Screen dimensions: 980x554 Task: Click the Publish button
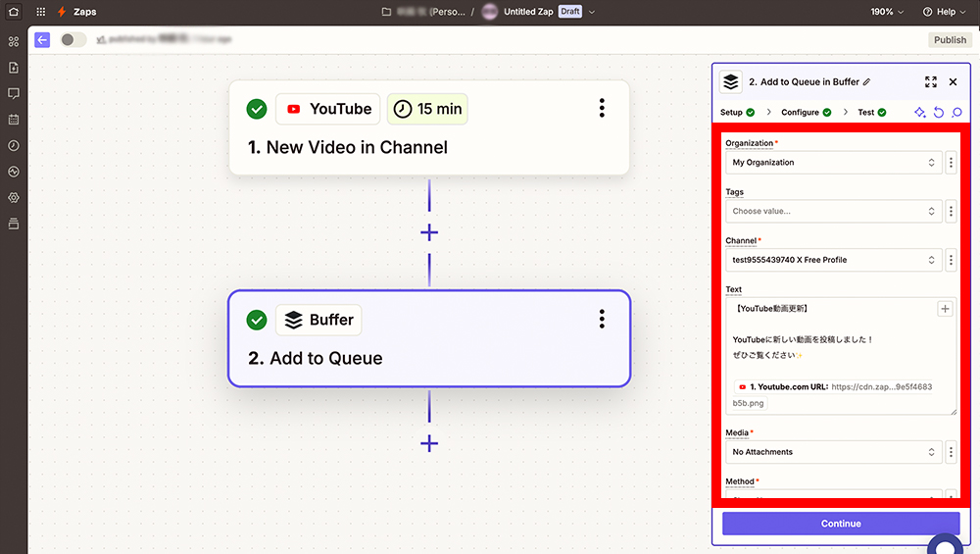pos(950,40)
